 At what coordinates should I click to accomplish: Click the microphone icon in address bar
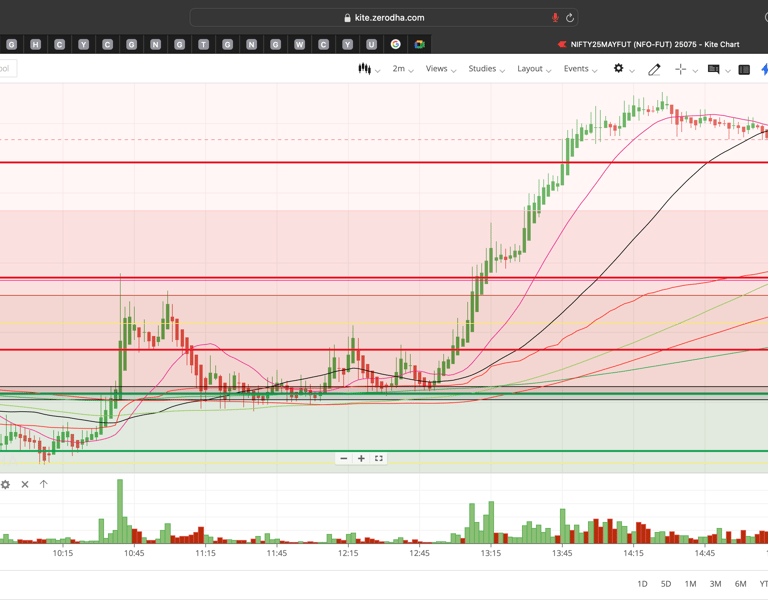(555, 18)
